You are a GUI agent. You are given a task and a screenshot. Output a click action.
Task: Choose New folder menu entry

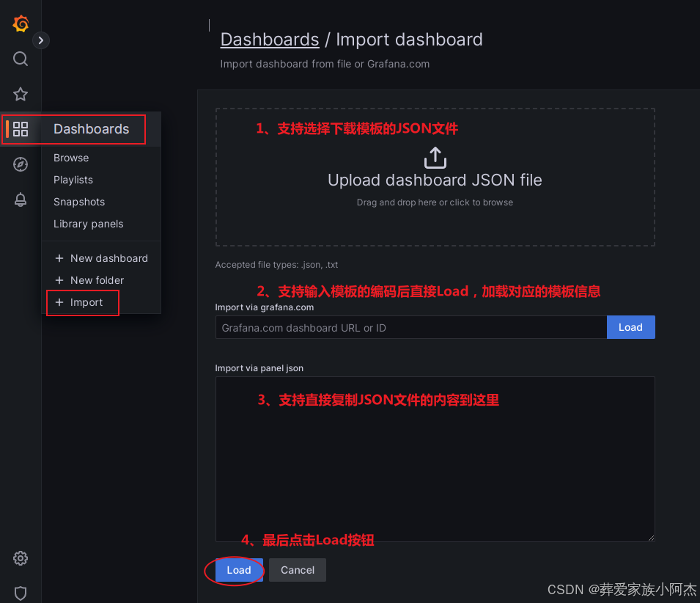89,280
